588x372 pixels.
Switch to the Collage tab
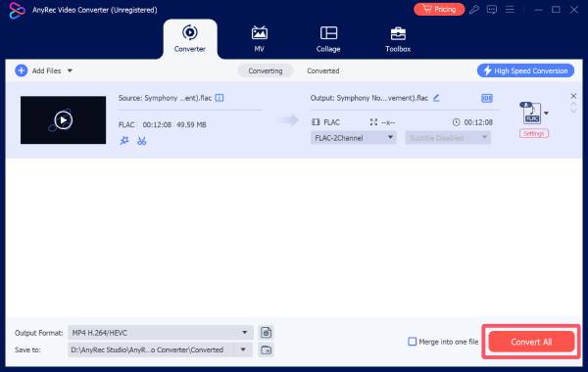[328, 39]
